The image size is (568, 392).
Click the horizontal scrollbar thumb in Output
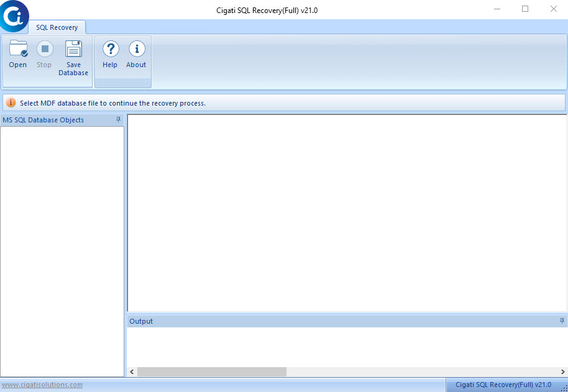tap(211, 371)
